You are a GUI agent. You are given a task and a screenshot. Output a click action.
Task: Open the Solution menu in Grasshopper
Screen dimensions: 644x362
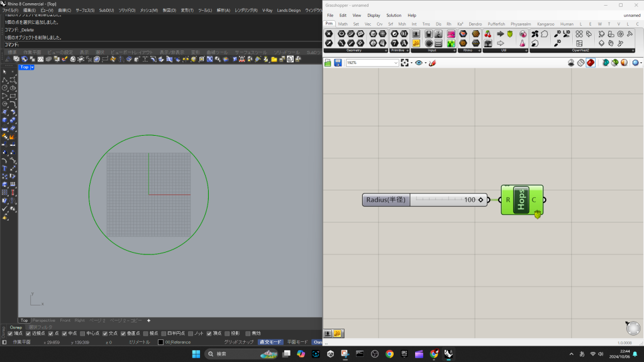(394, 15)
